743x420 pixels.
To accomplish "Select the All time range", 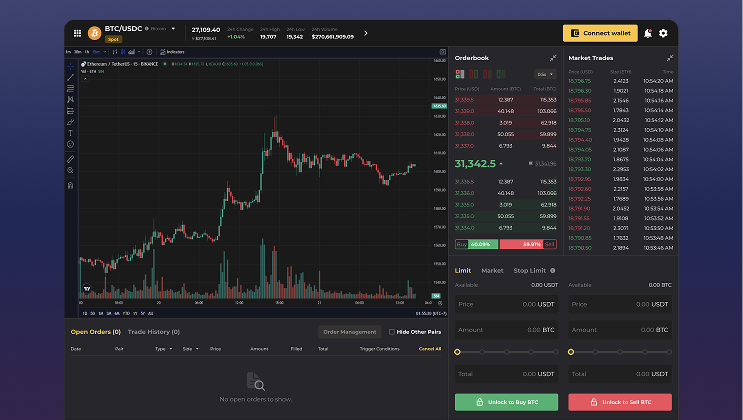I will pos(151,313).
